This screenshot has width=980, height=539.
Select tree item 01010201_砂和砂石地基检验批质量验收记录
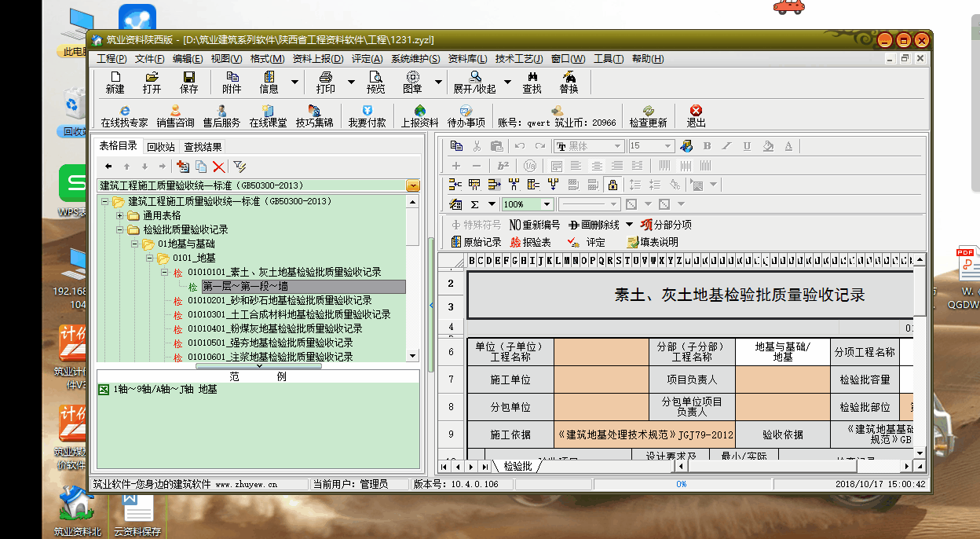[280, 300]
